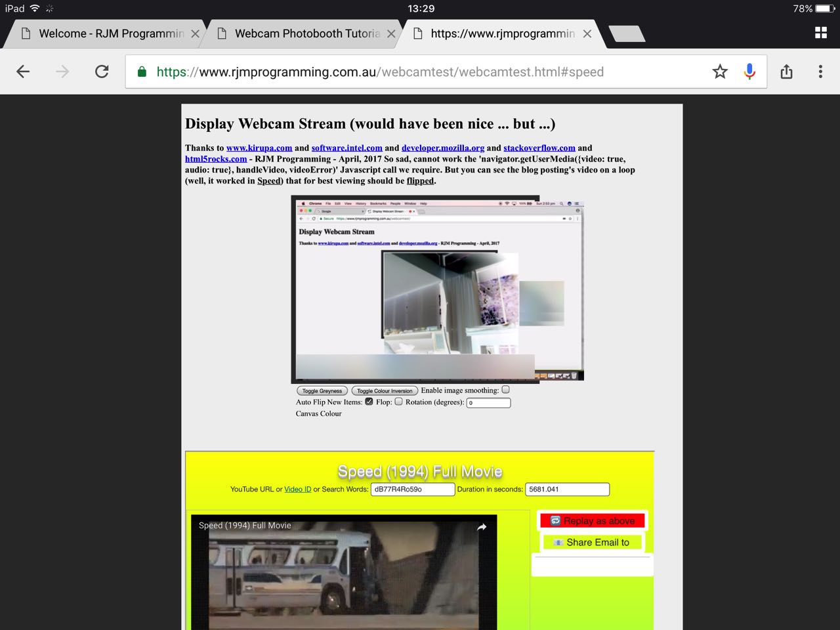Open the software.intel.com link
Screen dimensions: 840x630
pos(346,148)
